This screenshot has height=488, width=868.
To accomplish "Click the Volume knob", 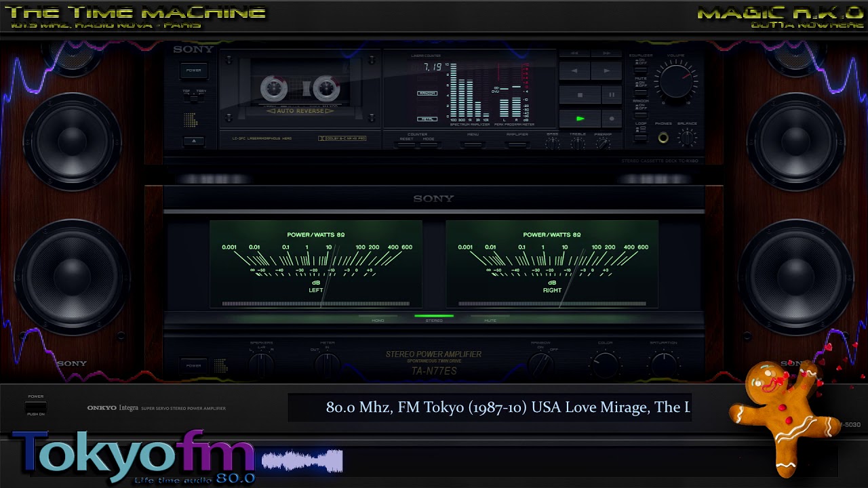I will [x=676, y=80].
